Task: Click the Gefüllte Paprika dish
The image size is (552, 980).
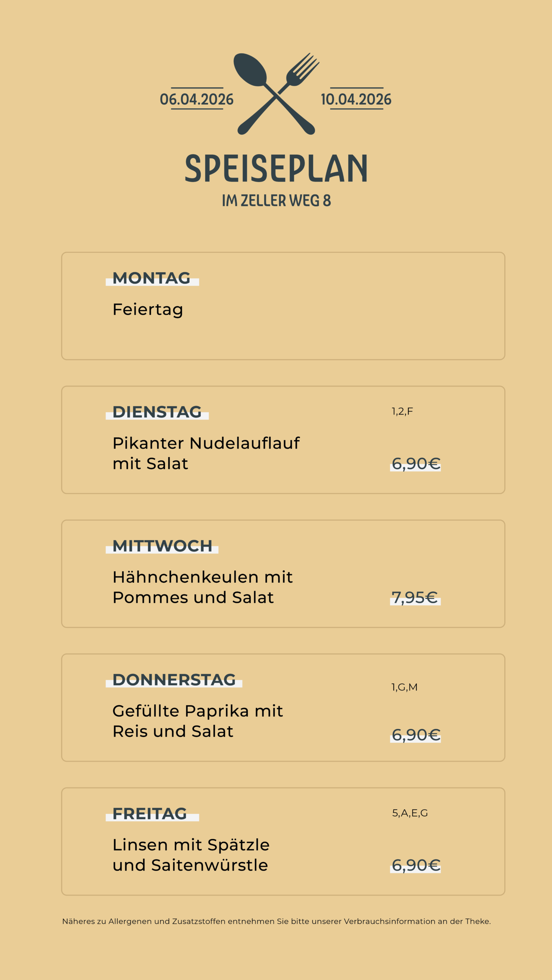Action: pos(198,721)
